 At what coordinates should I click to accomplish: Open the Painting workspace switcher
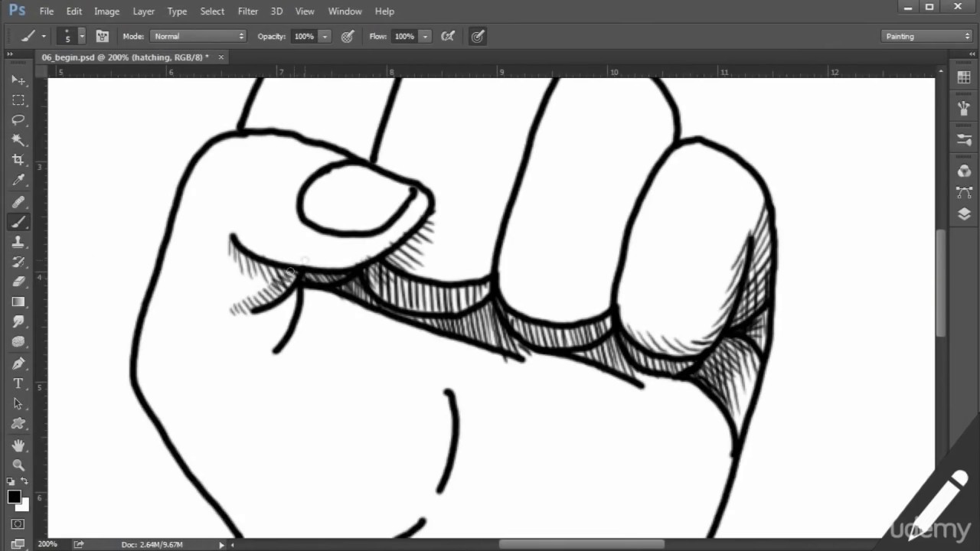926,36
